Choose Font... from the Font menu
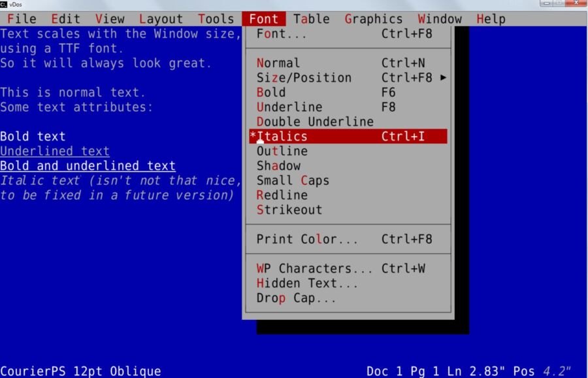The width and height of the screenshot is (588, 378). coord(348,34)
